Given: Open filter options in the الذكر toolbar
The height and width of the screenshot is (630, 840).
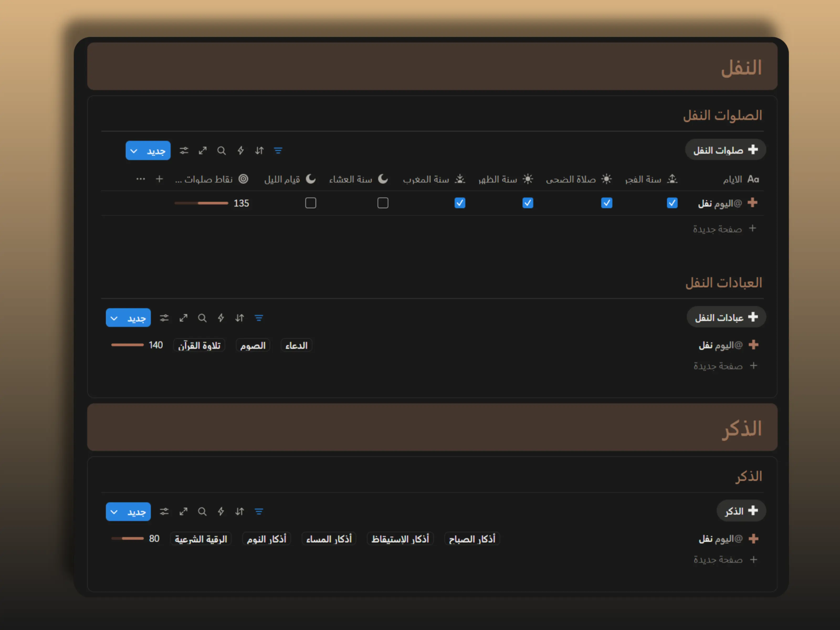Looking at the screenshot, I should (x=259, y=512).
